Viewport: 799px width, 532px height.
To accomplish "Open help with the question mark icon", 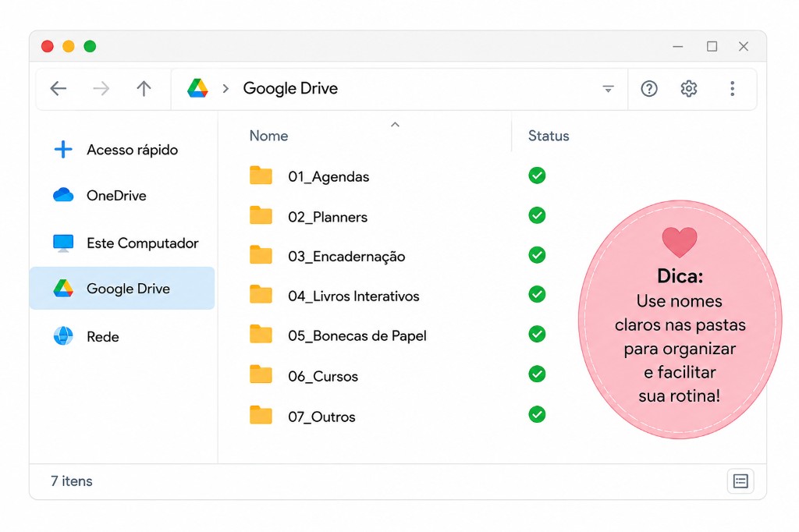I will click(649, 89).
